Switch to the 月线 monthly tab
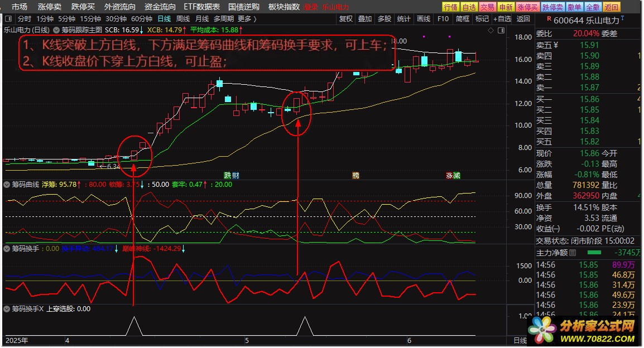Viewport: 644px width, 348px height. point(202,19)
